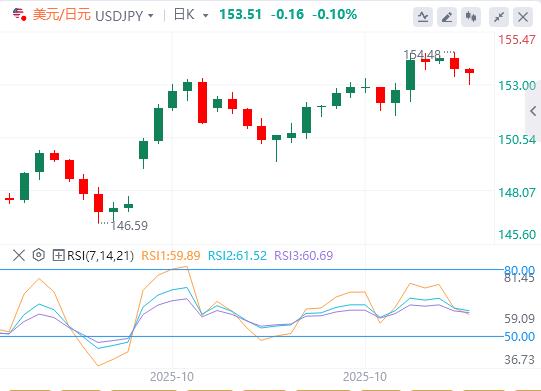Select the RSI2:61.52 value
The width and height of the screenshot is (541, 391).
pyautogui.click(x=237, y=256)
